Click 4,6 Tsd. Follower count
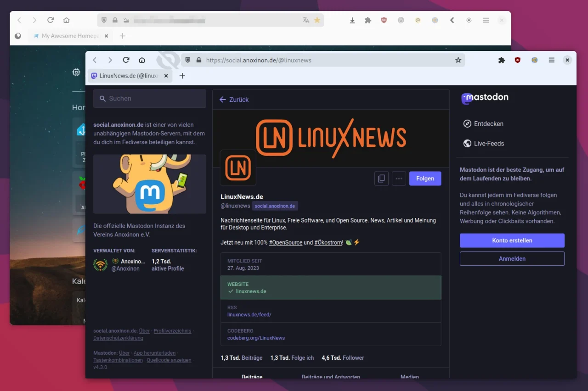 click(x=343, y=358)
